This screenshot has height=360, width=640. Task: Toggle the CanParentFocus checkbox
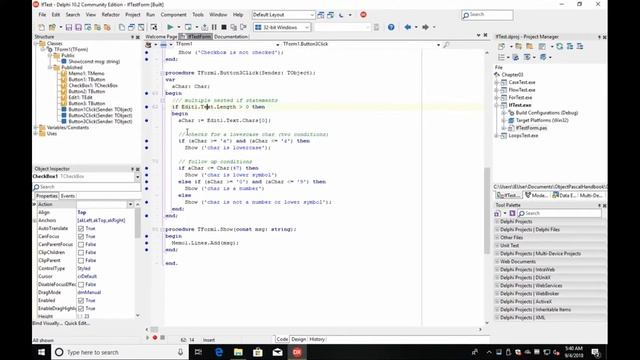pos(81,244)
